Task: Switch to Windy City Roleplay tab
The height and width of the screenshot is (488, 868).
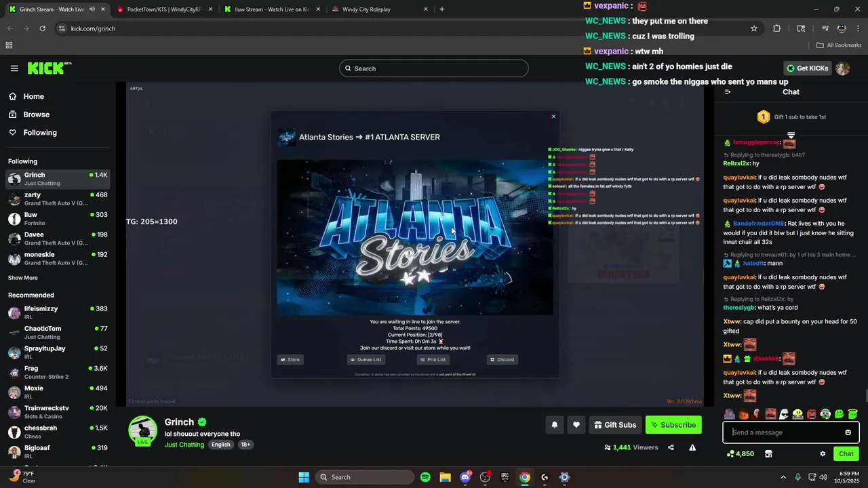Action: [379, 9]
